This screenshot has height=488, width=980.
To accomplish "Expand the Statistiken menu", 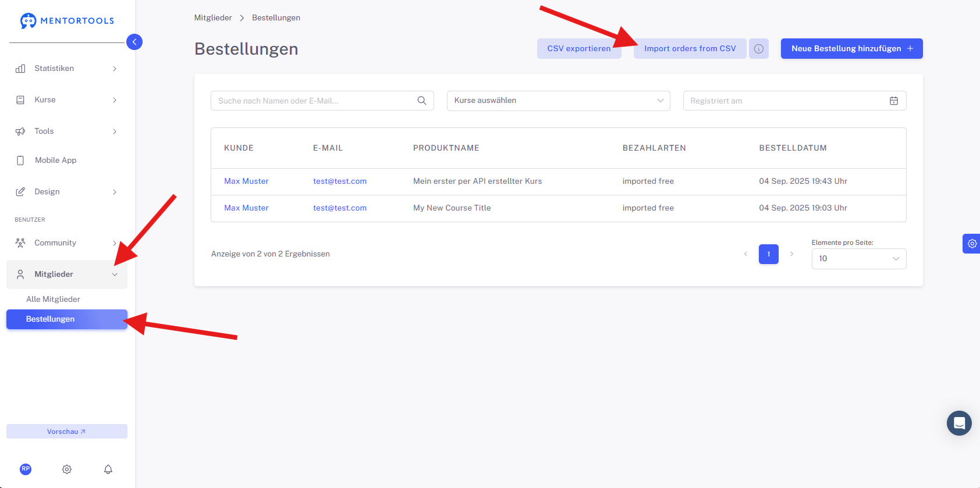I will click(x=67, y=69).
